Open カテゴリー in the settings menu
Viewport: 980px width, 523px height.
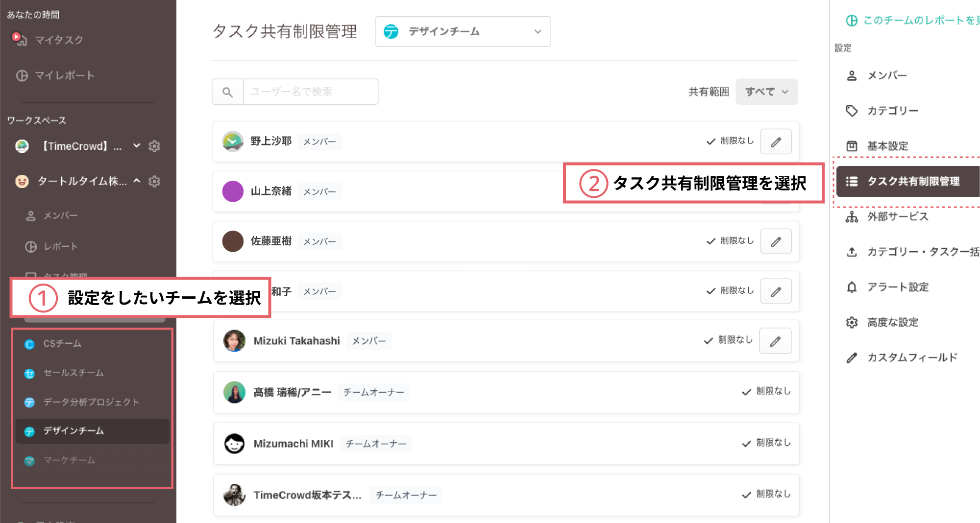(892, 111)
